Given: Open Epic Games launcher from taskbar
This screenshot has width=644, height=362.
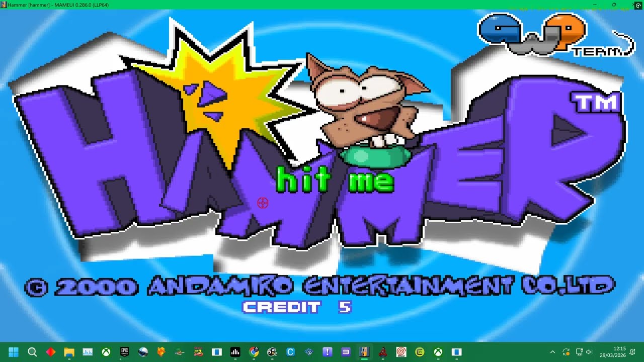Looking at the screenshot, I should point(124,352).
